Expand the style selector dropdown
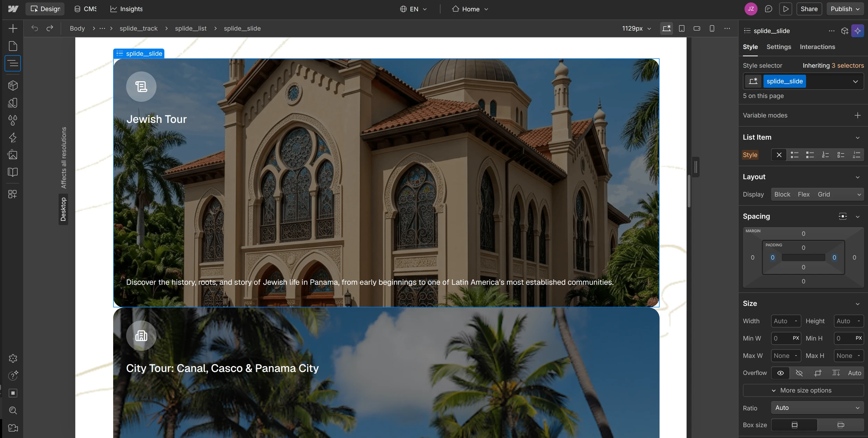Viewport: 868px width, 438px height. (855, 82)
